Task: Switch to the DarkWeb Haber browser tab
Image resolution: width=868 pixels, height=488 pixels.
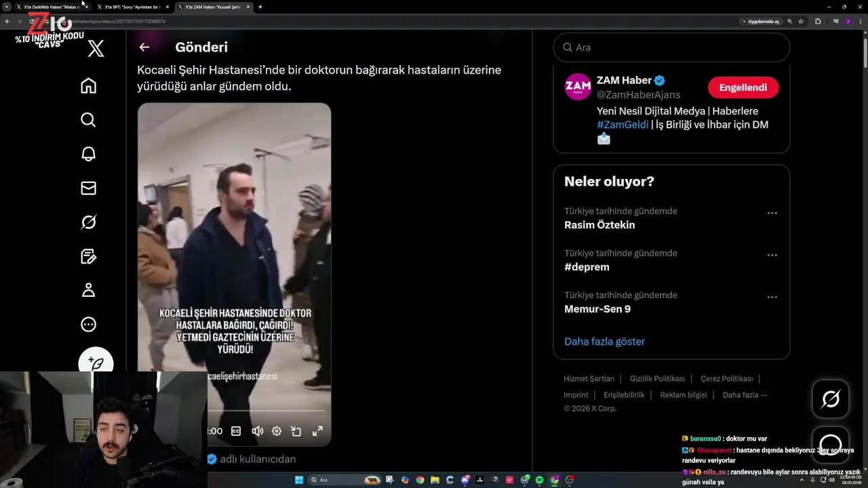Action: pyautogui.click(x=52, y=7)
